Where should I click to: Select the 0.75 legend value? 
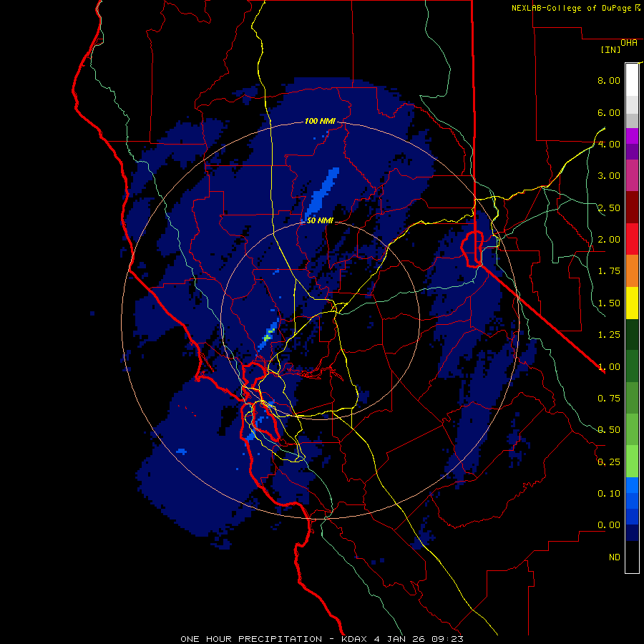click(609, 399)
